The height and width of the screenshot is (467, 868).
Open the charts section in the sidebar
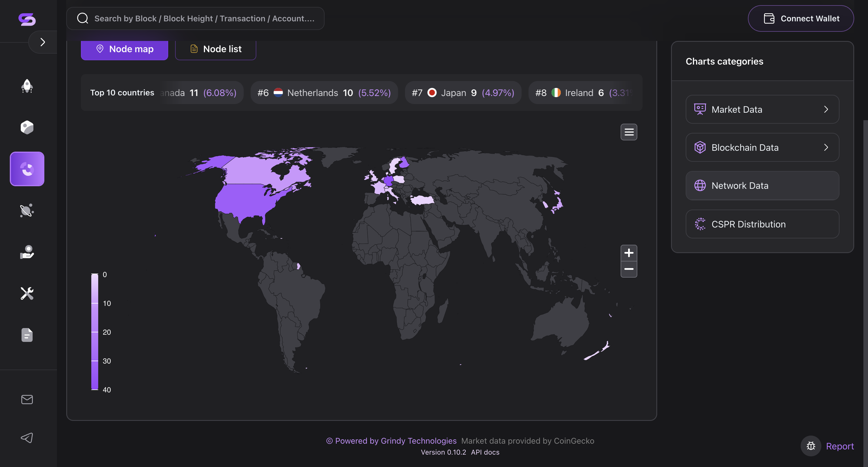pos(27,169)
